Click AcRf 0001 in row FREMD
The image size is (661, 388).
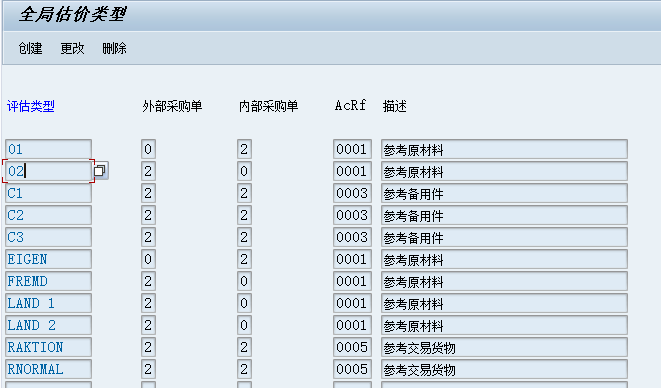352,280
